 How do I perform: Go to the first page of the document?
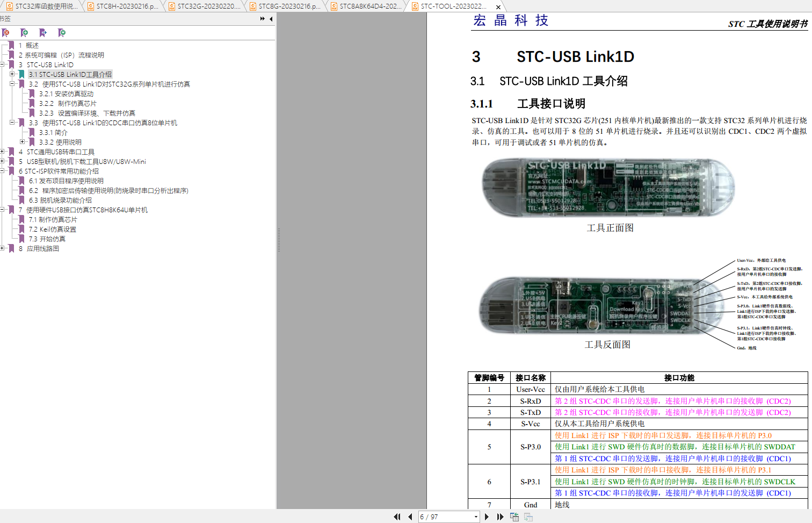click(x=397, y=517)
